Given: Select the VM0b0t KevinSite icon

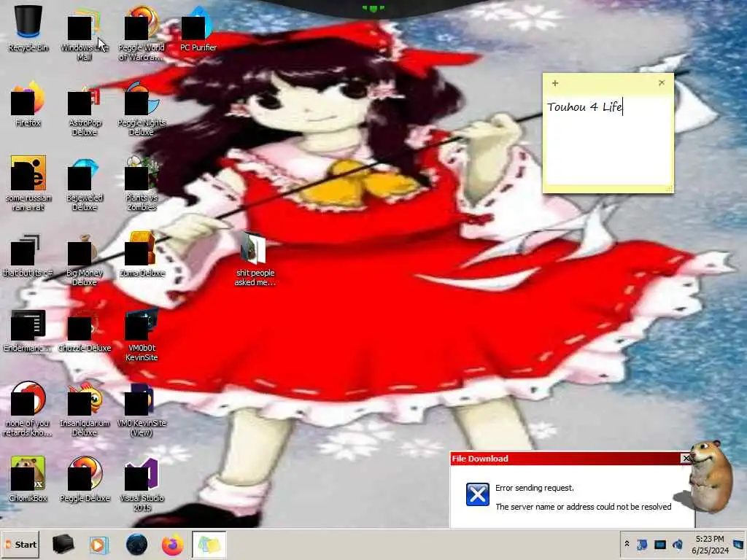Looking at the screenshot, I should [142, 335].
